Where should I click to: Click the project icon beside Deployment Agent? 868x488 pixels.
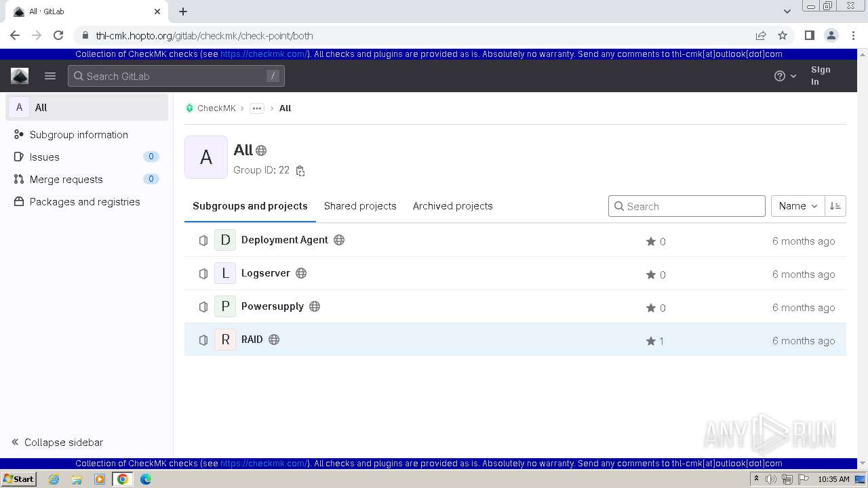click(x=203, y=241)
